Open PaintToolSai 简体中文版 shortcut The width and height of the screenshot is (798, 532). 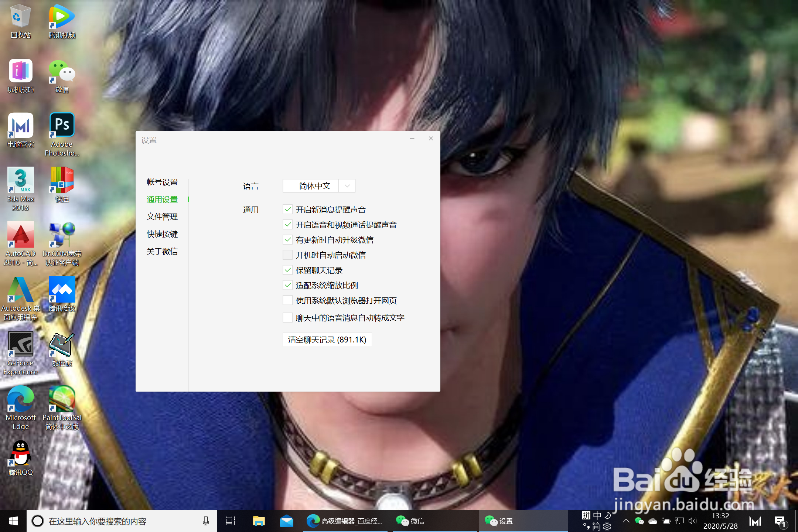click(x=62, y=408)
